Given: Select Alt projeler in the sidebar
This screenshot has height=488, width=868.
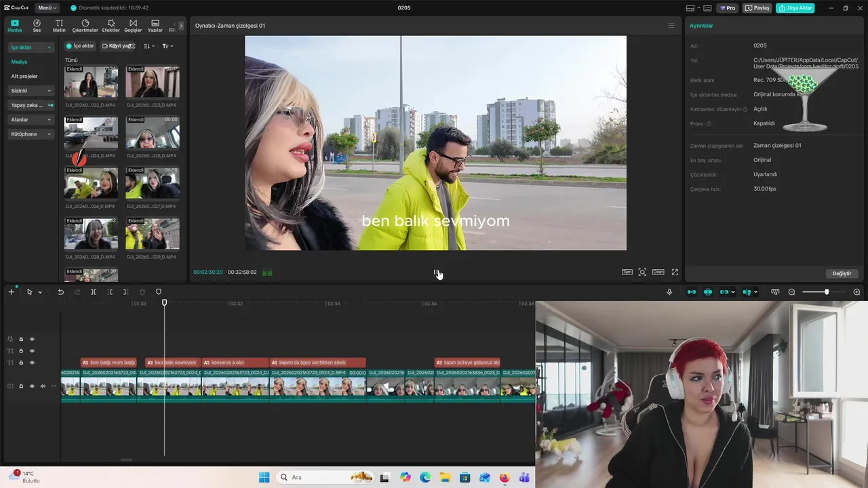Looking at the screenshot, I should pyautogui.click(x=24, y=76).
